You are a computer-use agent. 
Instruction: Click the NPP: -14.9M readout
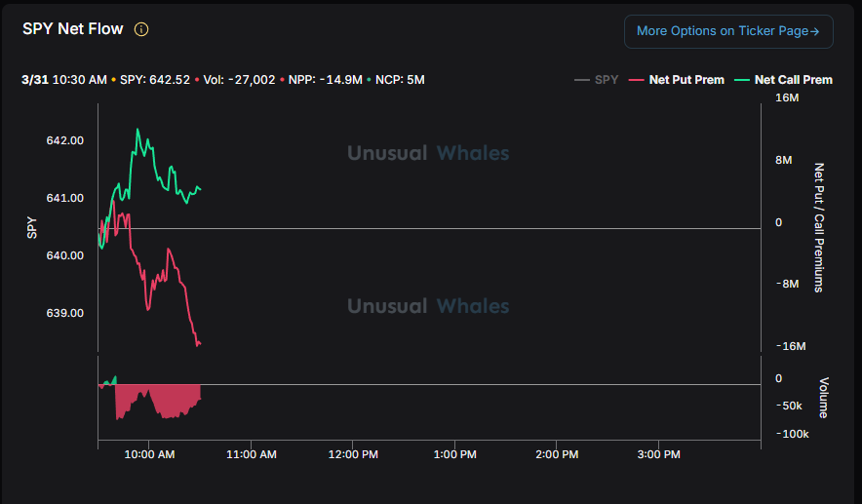[326, 80]
